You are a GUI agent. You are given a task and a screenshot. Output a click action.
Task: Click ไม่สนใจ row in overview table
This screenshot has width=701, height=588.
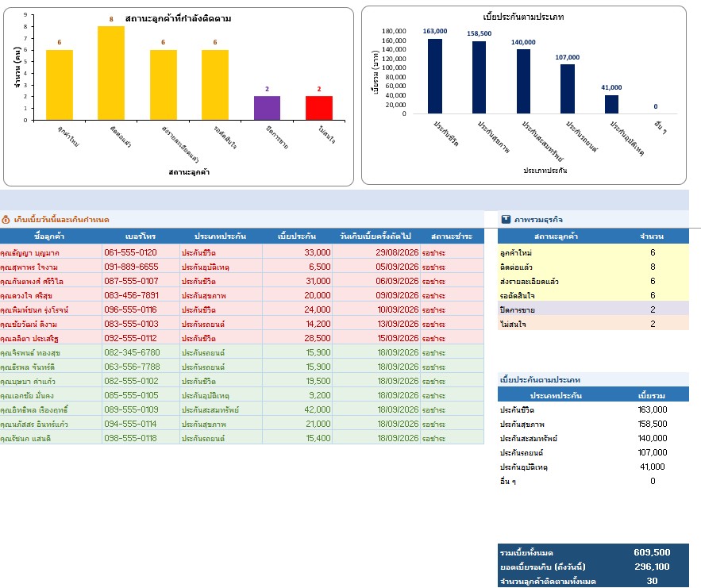[x=593, y=324]
